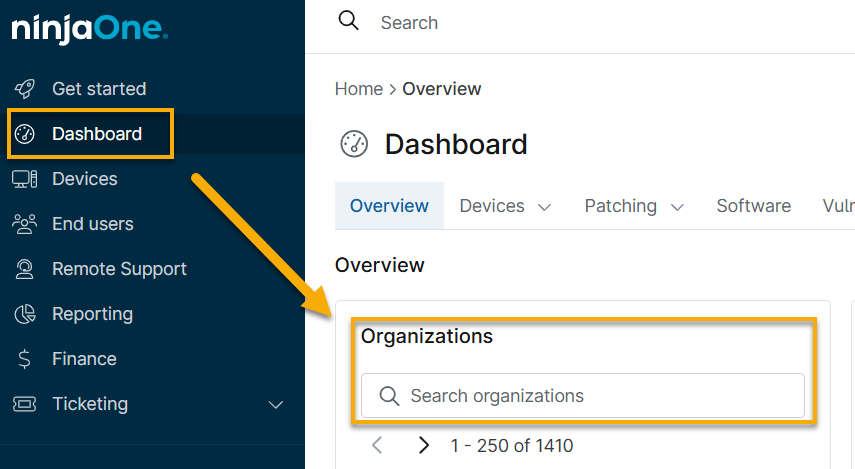
Task: Click the End users people icon
Action: [25, 224]
